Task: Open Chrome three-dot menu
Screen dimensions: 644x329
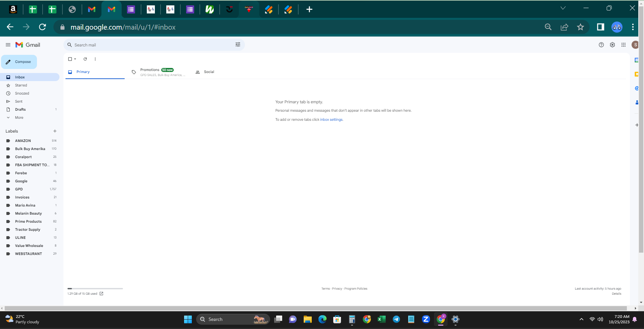Action: click(633, 27)
